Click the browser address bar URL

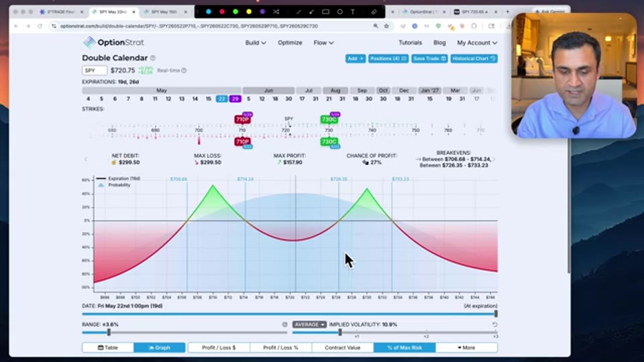tap(189, 26)
